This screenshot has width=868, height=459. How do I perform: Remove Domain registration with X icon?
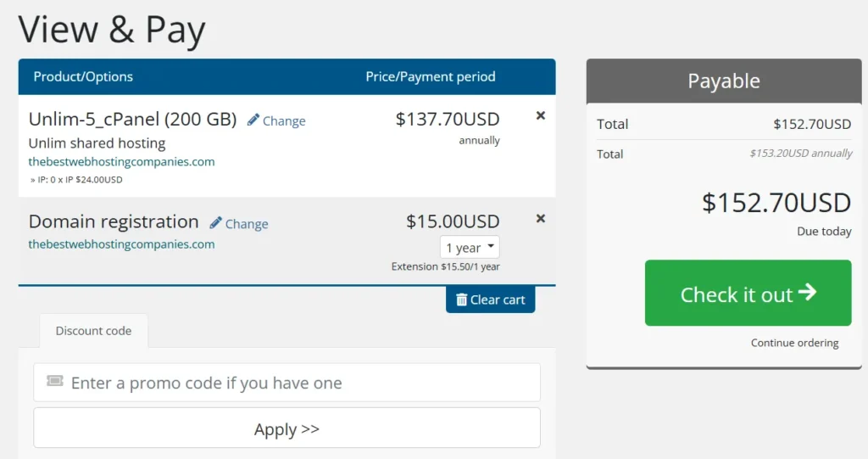pyautogui.click(x=541, y=218)
